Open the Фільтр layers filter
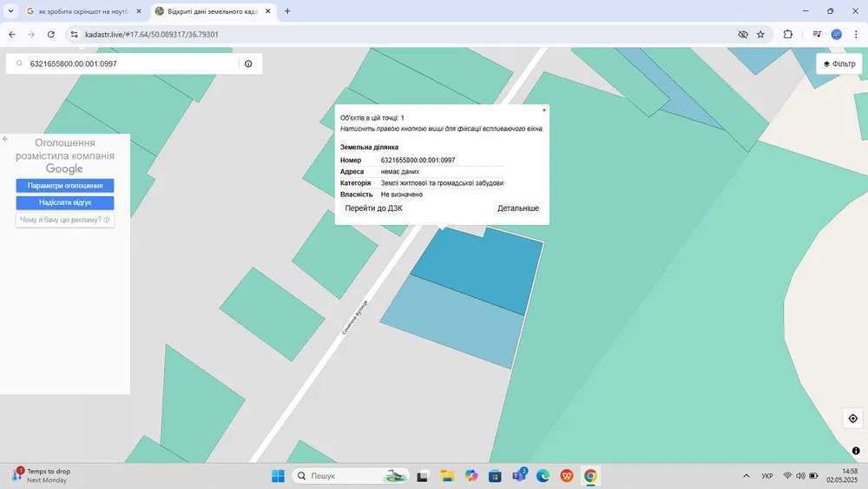Image resolution: width=868 pixels, height=489 pixels. 838,63
